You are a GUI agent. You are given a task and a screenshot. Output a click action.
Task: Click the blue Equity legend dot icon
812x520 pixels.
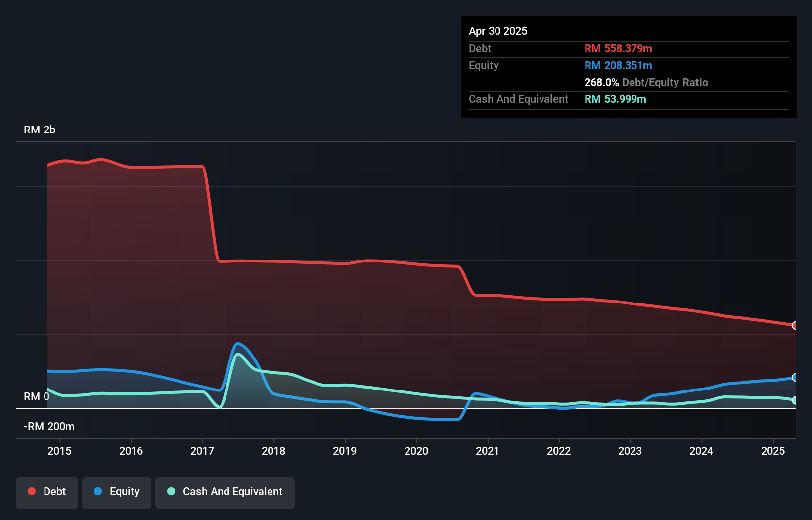pyautogui.click(x=97, y=492)
